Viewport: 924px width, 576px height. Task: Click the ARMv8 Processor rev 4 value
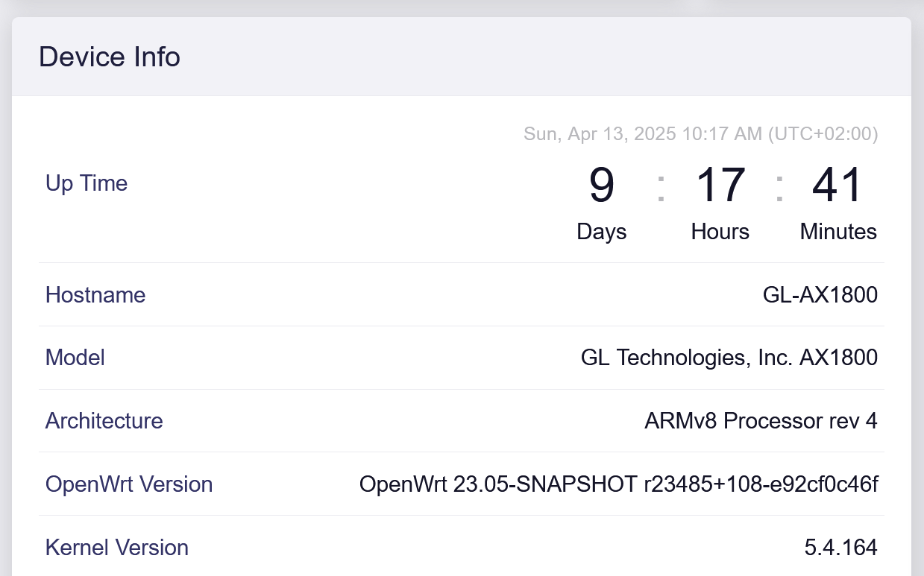pos(761,421)
